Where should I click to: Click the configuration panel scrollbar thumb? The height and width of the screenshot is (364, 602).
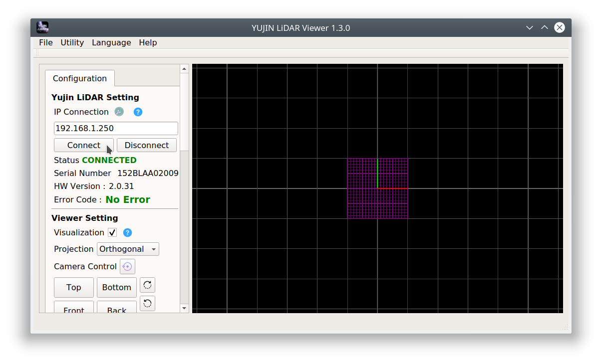click(x=185, y=112)
